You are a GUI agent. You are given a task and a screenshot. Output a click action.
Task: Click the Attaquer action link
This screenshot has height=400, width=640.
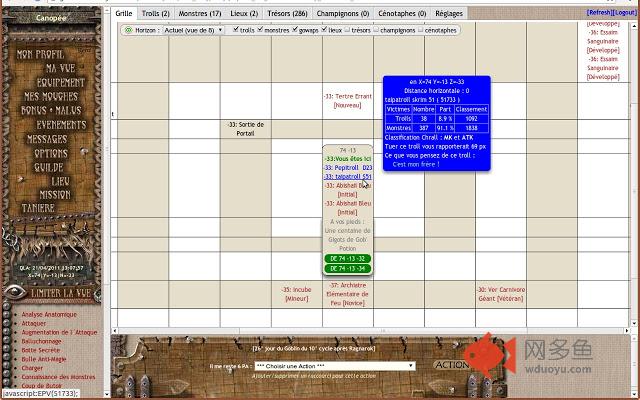(33, 323)
